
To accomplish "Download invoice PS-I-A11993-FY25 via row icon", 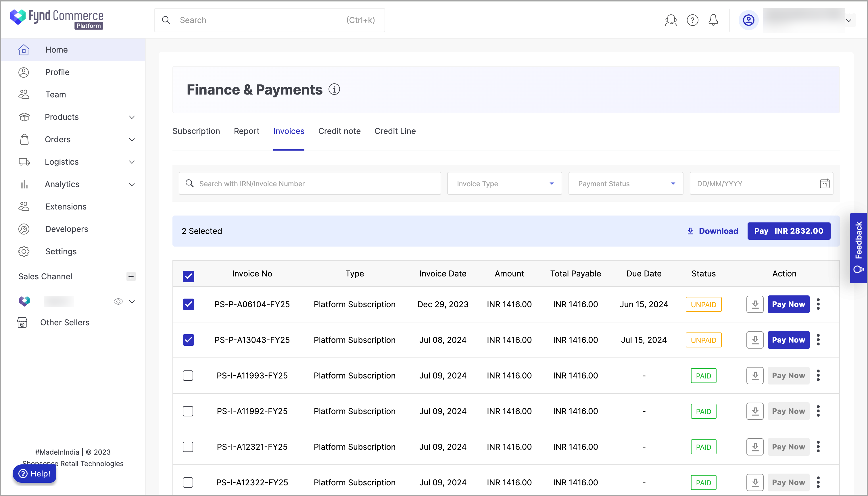I will coord(755,375).
